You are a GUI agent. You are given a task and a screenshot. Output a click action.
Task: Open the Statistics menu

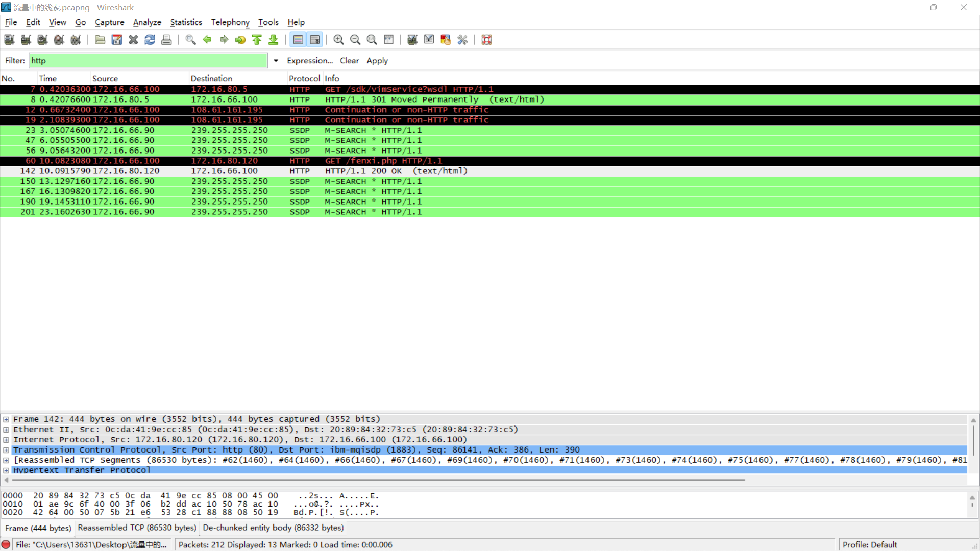point(186,22)
